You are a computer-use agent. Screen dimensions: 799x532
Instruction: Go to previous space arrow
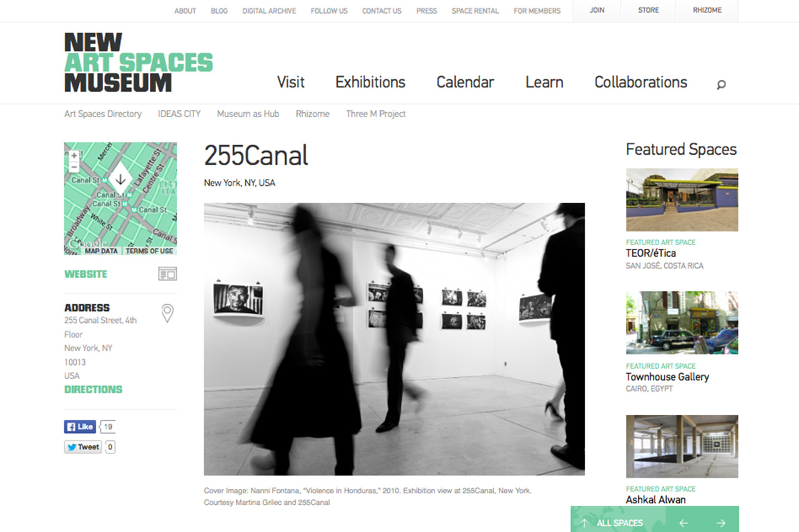684,523
